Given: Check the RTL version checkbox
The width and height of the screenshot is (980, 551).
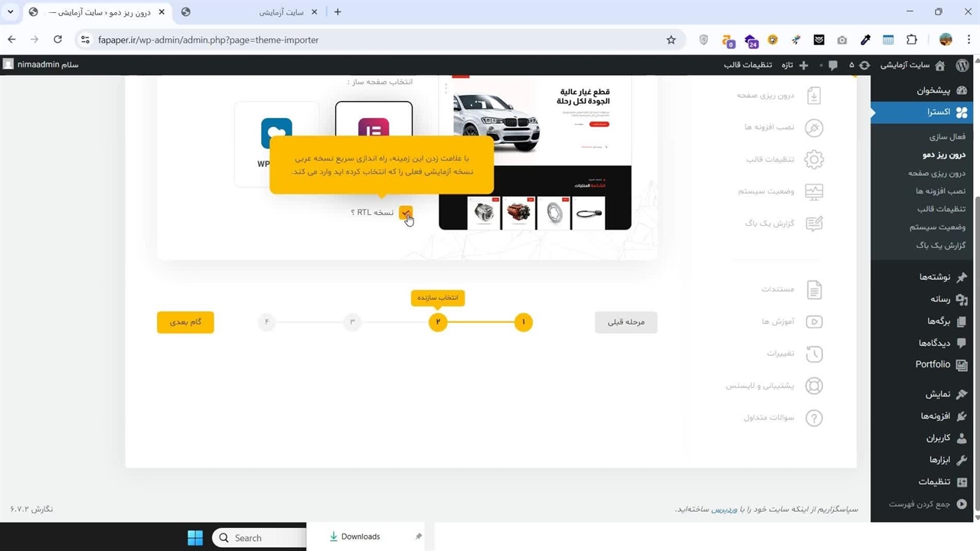Looking at the screenshot, I should point(406,213).
